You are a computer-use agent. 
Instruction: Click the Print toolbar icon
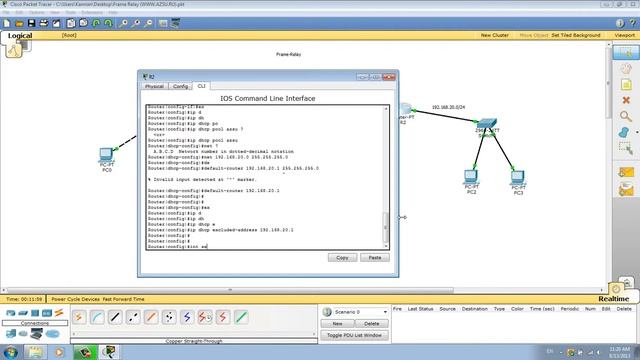(44, 23)
